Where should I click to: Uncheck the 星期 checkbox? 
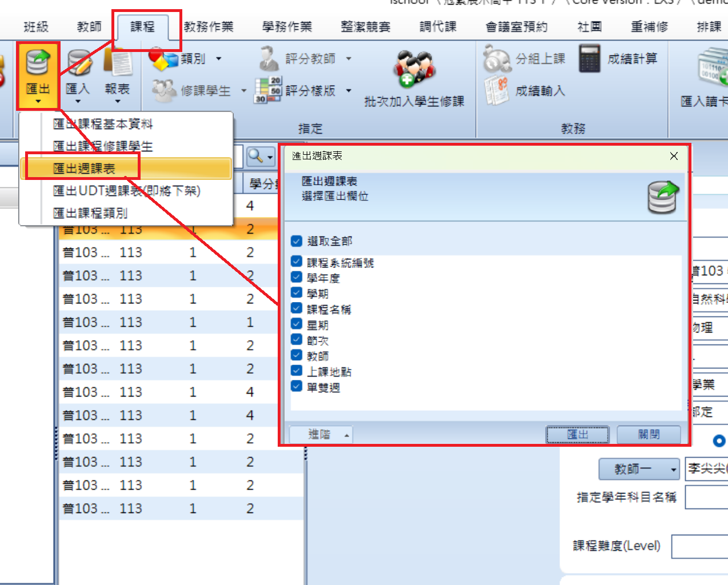(x=297, y=324)
